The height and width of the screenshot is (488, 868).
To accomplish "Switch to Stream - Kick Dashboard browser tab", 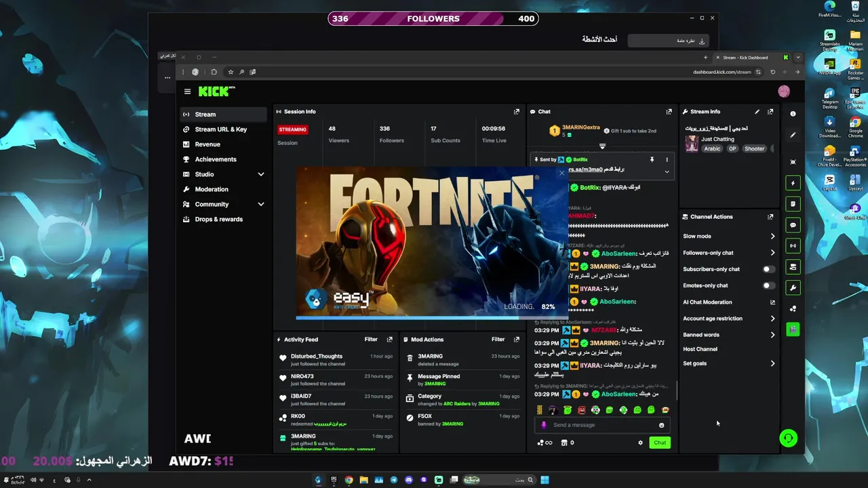I will pos(752,58).
